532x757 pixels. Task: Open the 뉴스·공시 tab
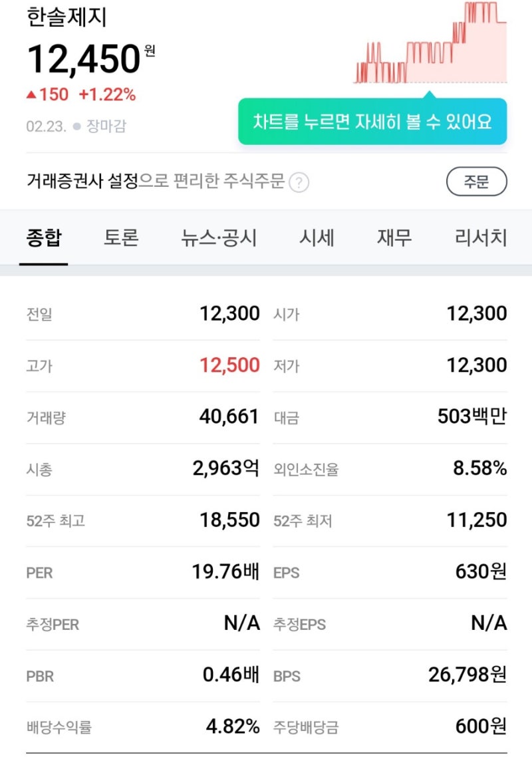(x=219, y=237)
